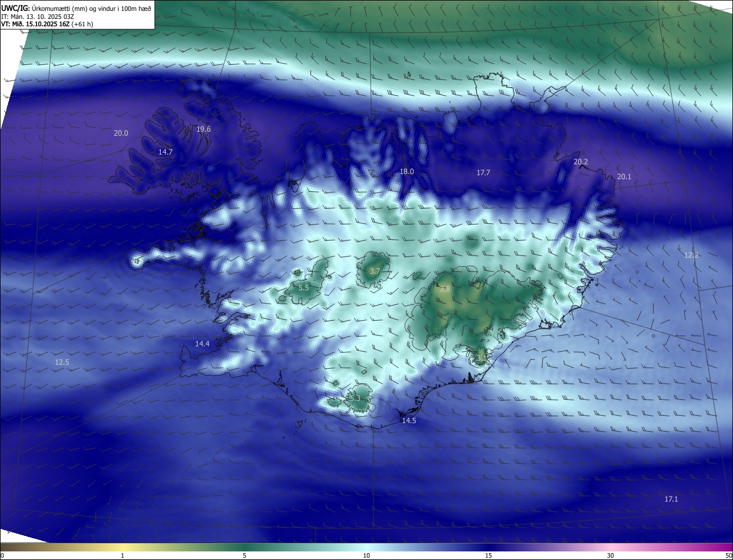Click the 'VT: Mið. 15.10.2025 16Z (+61 h)' valid time line
This screenshot has height=560, width=733.
[x=47, y=24]
